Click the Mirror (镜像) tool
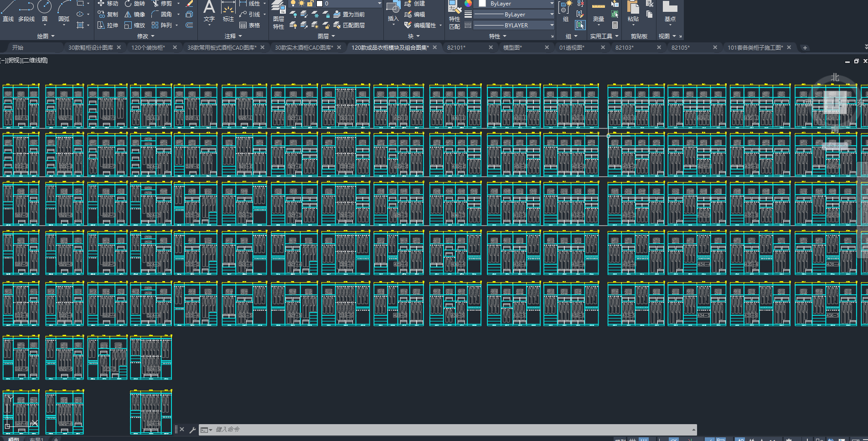868x441 pixels. click(x=135, y=15)
